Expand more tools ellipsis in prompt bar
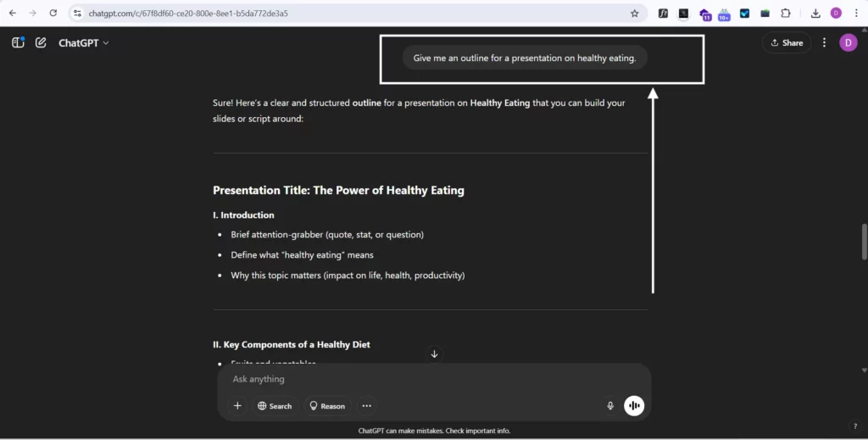Viewport: 868px width, 440px height. (x=366, y=406)
